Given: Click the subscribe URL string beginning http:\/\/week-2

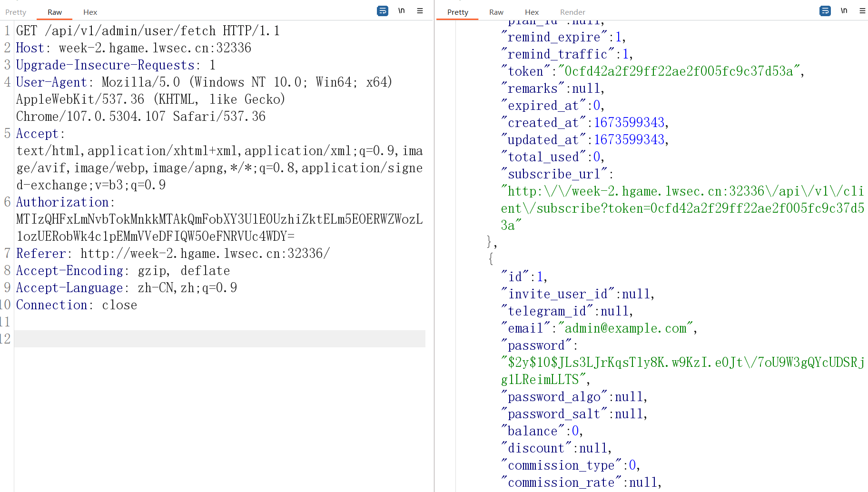Looking at the screenshot, I should pos(682,208).
